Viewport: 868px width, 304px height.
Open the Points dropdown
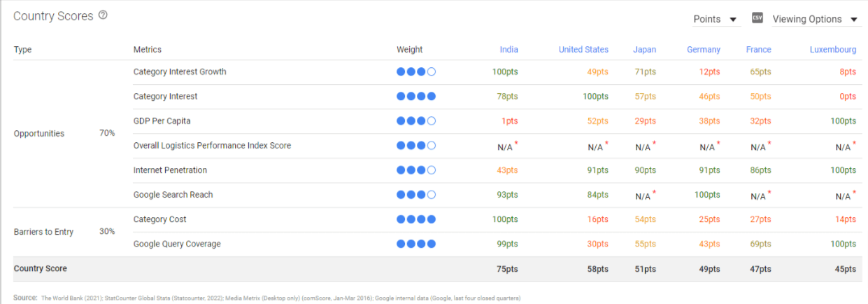[x=715, y=19]
